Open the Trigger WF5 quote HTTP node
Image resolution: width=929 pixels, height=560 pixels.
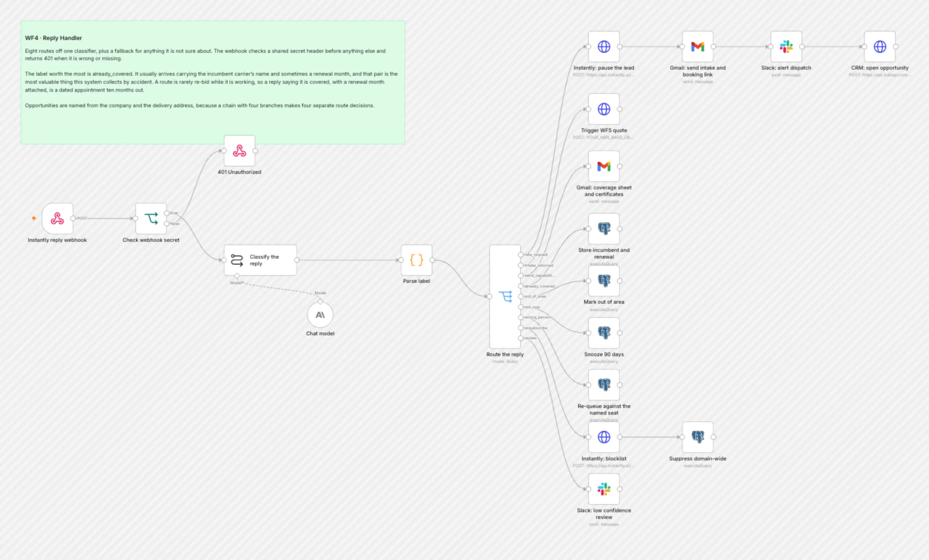click(604, 109)
